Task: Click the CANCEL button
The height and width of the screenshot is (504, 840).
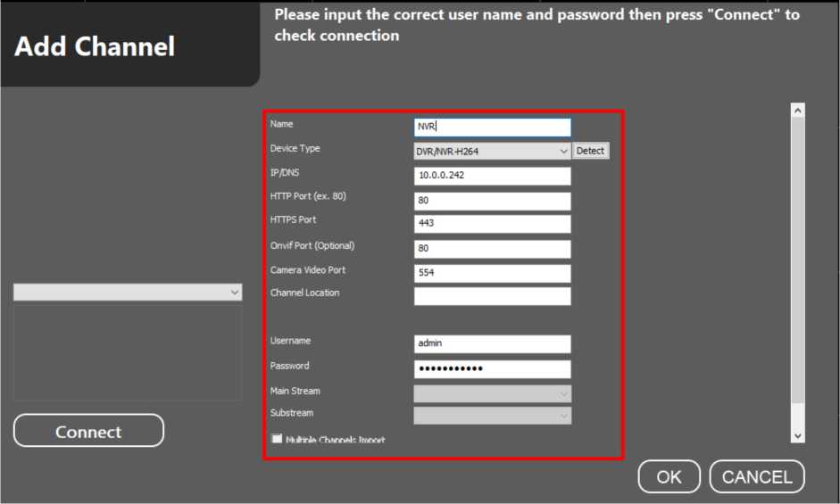Action: pos(756,476)
